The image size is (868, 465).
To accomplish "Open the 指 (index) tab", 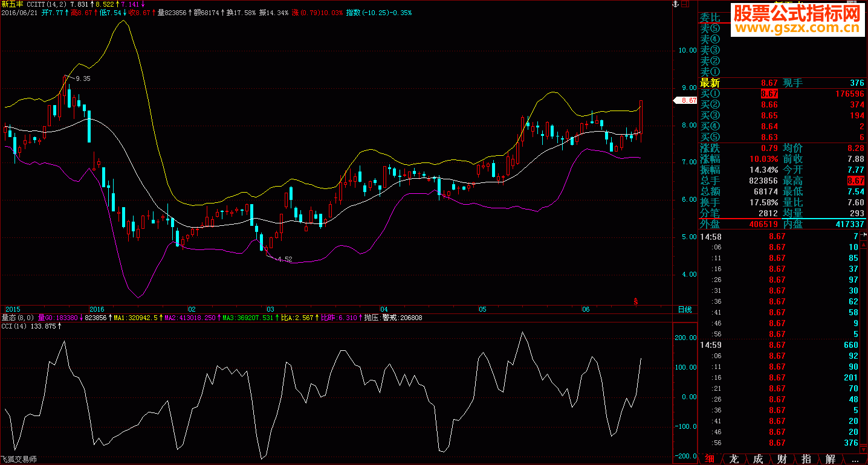I will click(806, 459).
